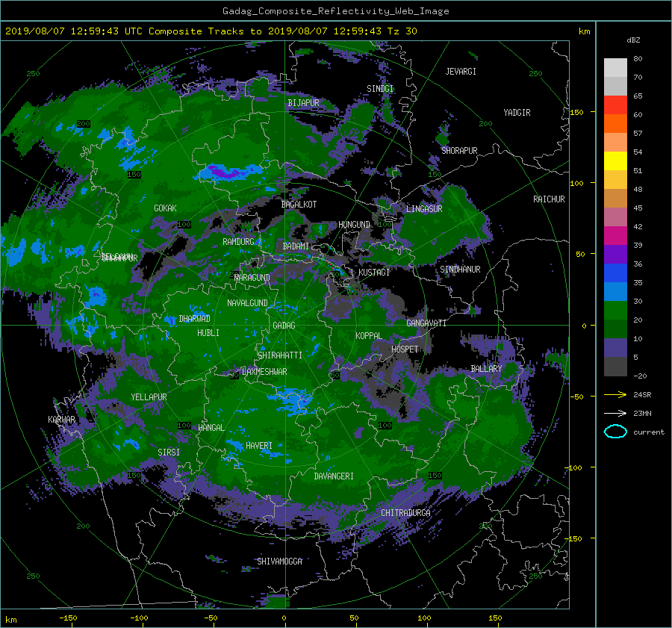Image resolution: width=672 pixels, height=628 pixels.
Task: Click the DAVANGERI city label
Action: point(334,476)
